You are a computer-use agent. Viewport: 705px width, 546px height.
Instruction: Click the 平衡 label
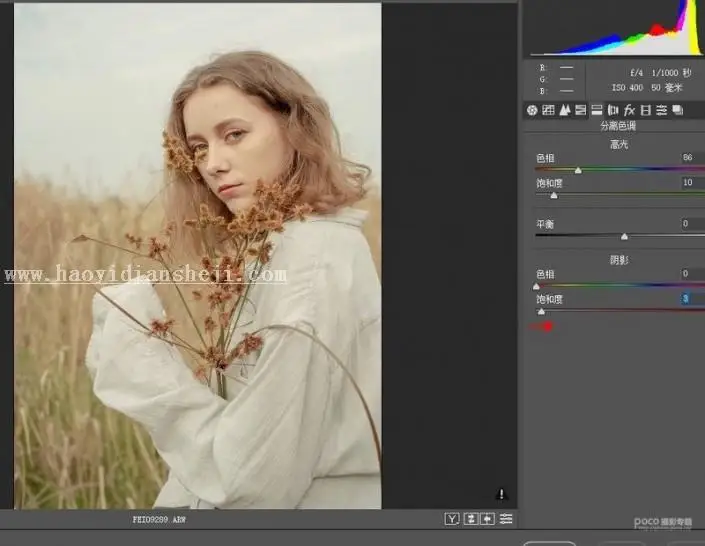545,224
